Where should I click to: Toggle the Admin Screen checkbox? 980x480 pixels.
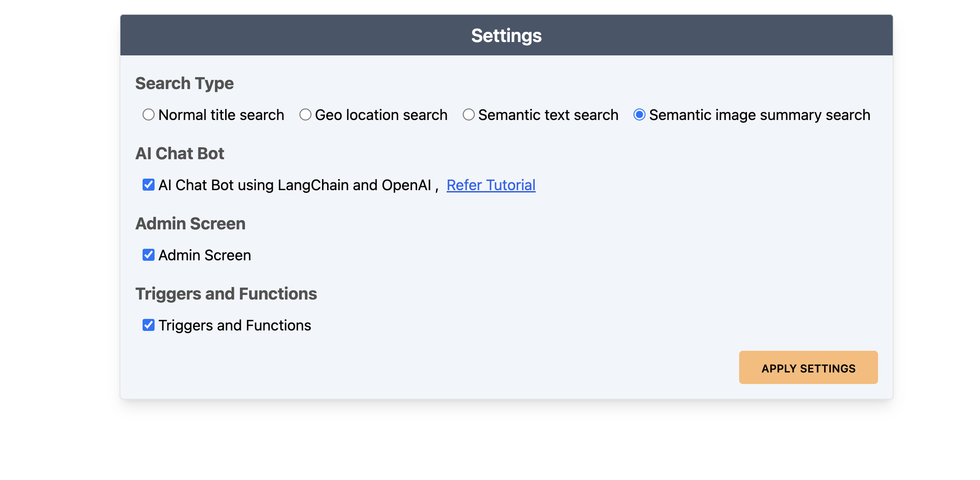pos(148,255)
